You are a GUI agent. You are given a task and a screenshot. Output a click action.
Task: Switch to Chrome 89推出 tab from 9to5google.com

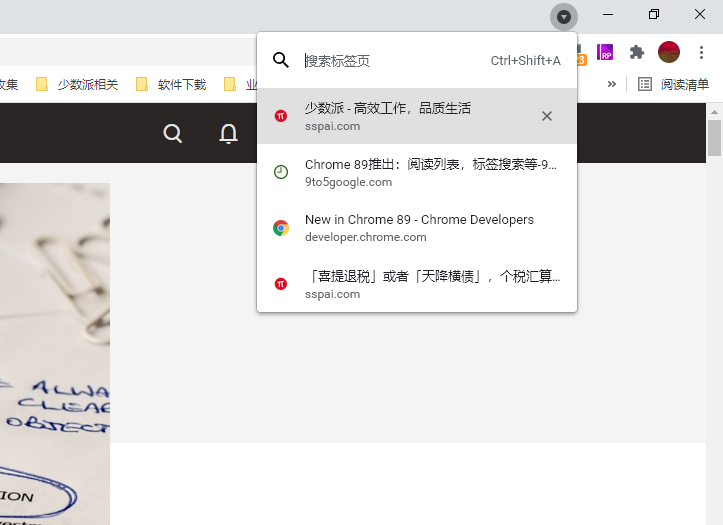click(x=417, y=172)
